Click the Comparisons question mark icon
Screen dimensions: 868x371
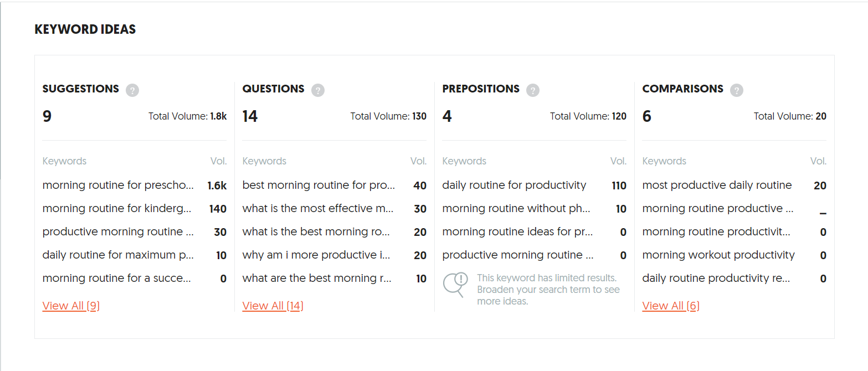tap(736, 90)
